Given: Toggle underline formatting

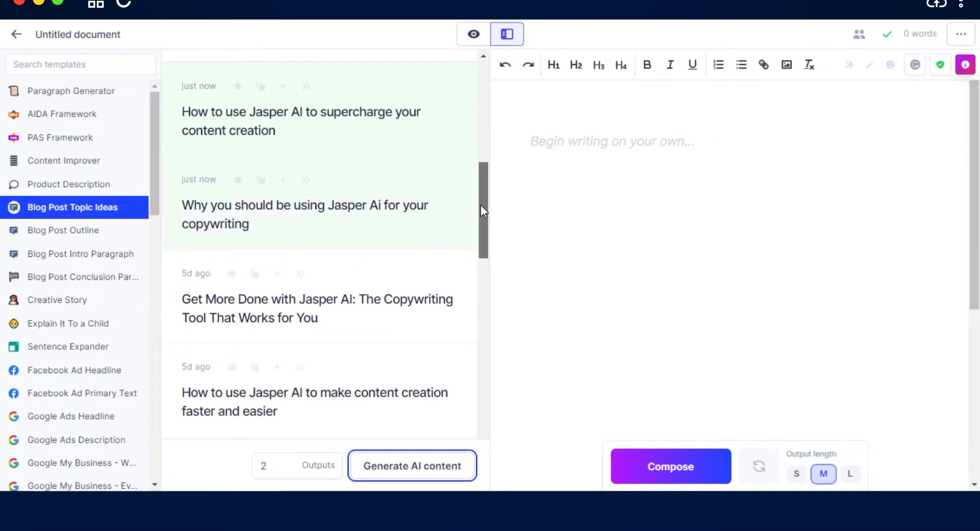Looking at the screenshot, I should click(692, 65).
